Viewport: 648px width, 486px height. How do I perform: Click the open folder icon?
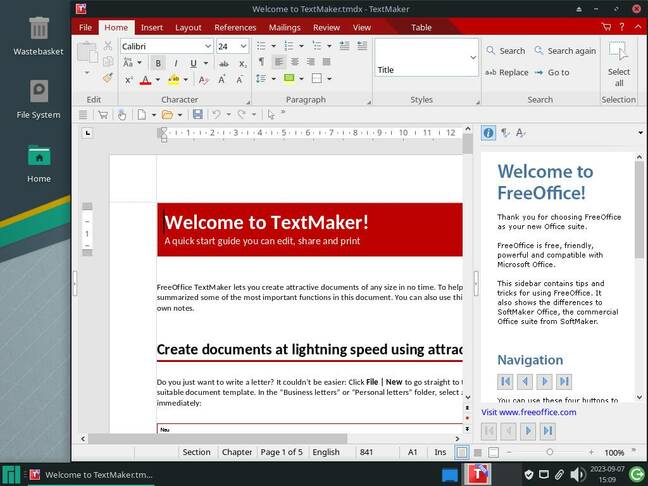167,114
